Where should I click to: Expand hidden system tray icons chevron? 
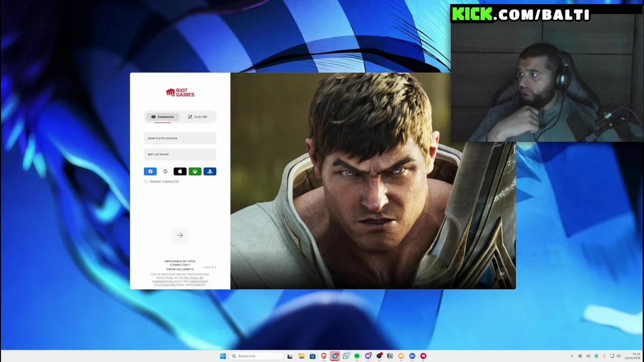tap(572, 356)
